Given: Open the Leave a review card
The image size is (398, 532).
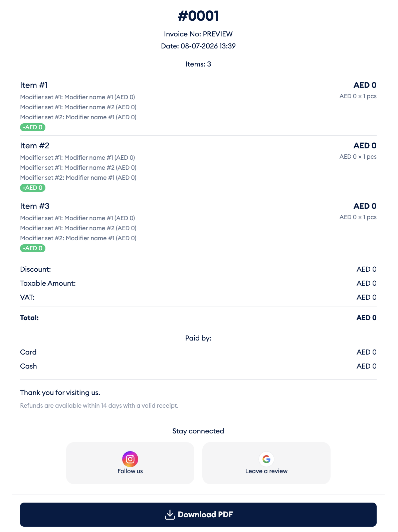Looking at the screenshot, I should click(x=266, y=463).
